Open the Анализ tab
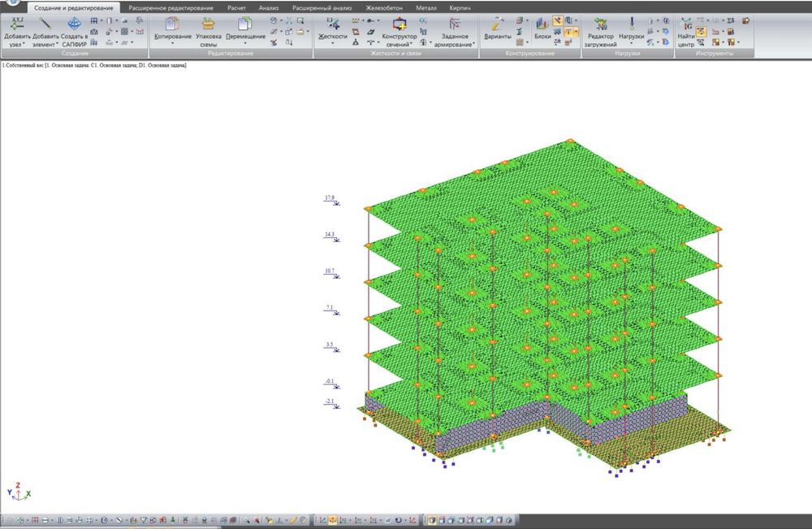Viewport: 812px width, 529px height. click(269, 8)
